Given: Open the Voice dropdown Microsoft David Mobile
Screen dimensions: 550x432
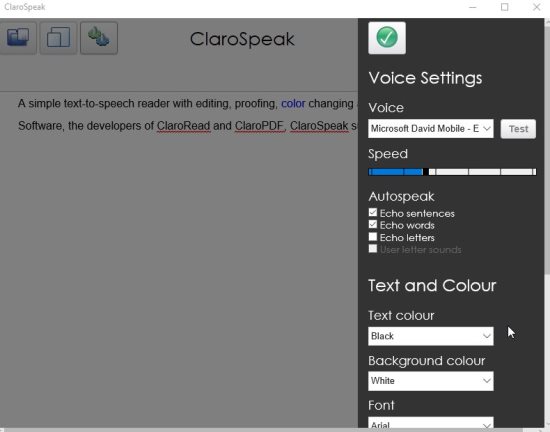Looking at the screenshot, I should 431,129.
